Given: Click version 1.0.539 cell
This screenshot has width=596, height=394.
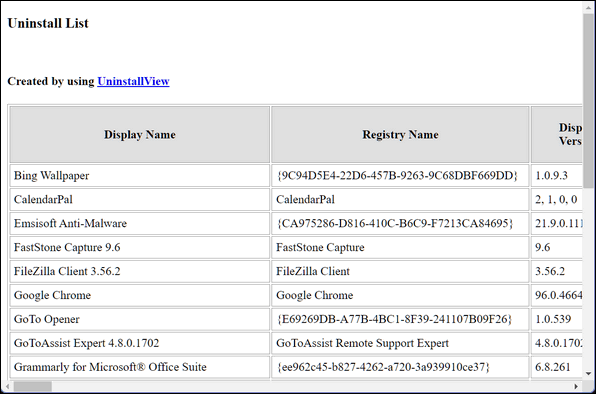Looking at the screenshot, I should (x=556, y=319).
